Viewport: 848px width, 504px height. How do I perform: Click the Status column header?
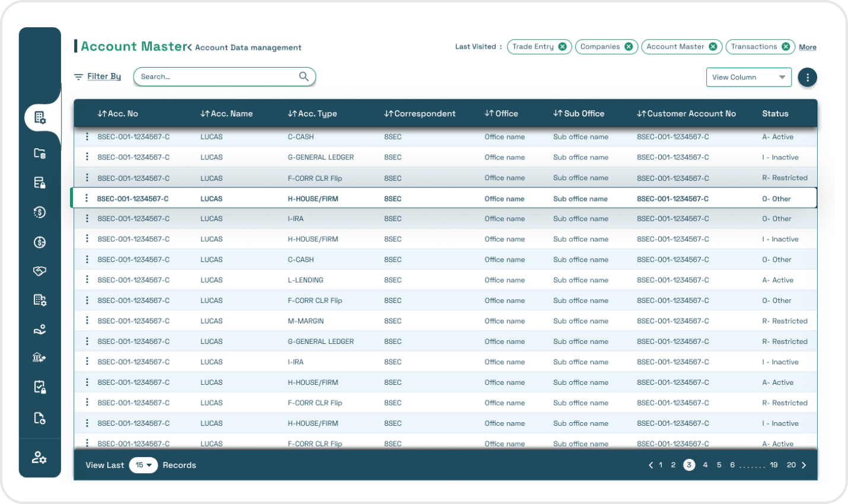click(x=775, y=114)
